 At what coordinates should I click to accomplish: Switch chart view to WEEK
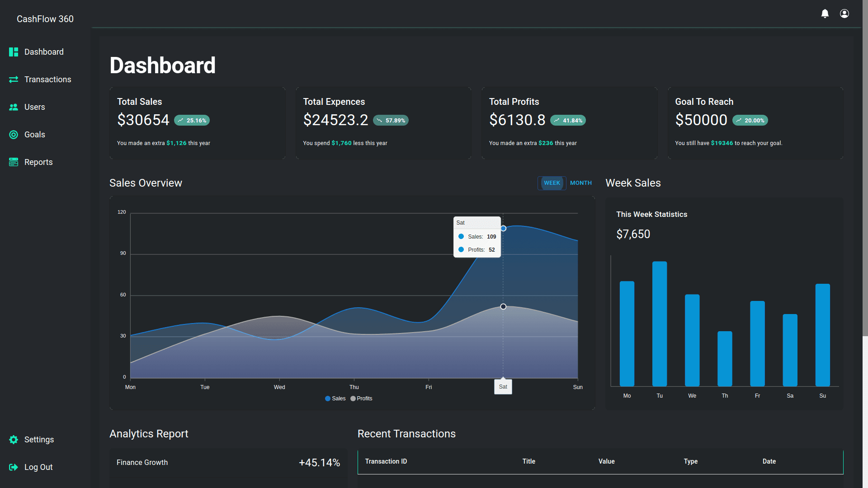[x=552, y=183]
